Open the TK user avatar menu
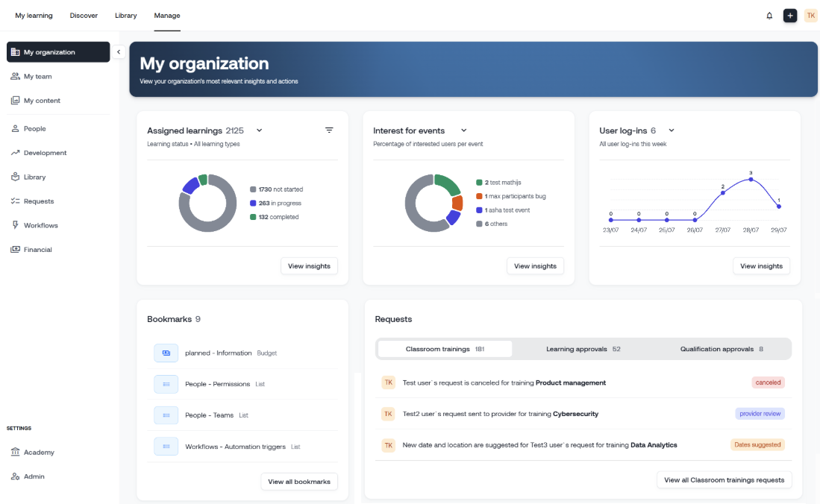Image resolution: width=820 pixels, height=504 pixels. point(810,16)
